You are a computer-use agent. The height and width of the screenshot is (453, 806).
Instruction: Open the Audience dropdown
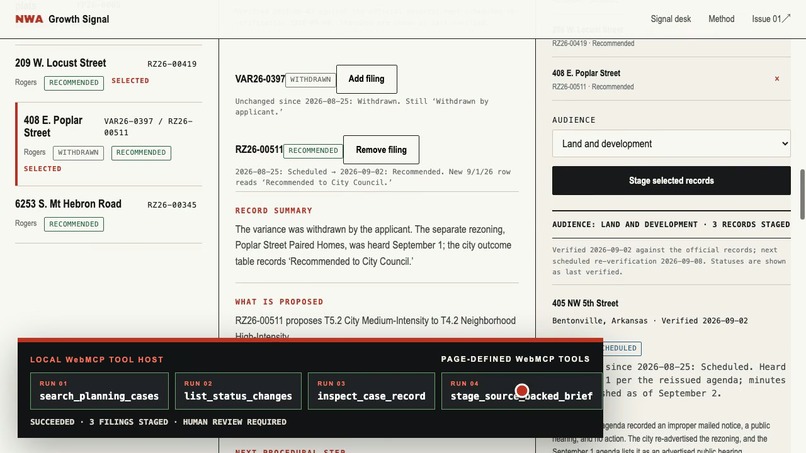[671, 143]
